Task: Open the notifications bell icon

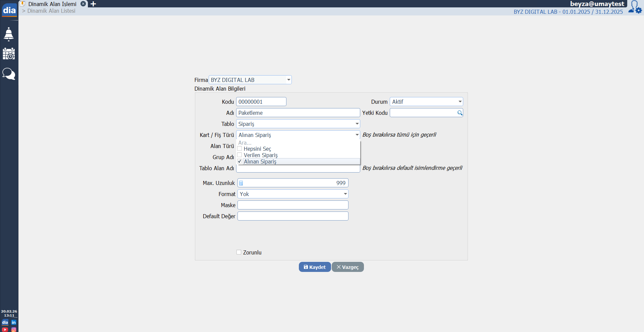Action: 9,34
